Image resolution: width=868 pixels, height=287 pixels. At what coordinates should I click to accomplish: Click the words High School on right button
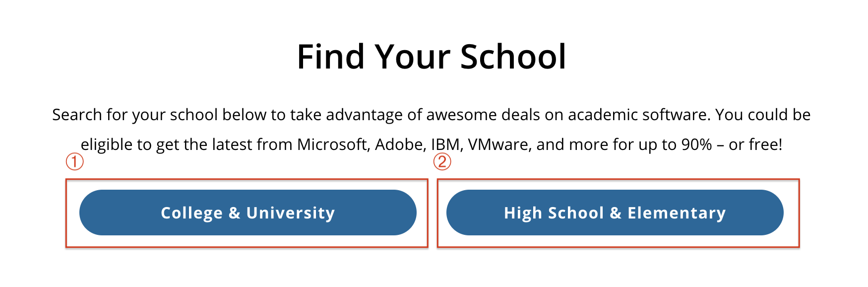tap(554, 213)
